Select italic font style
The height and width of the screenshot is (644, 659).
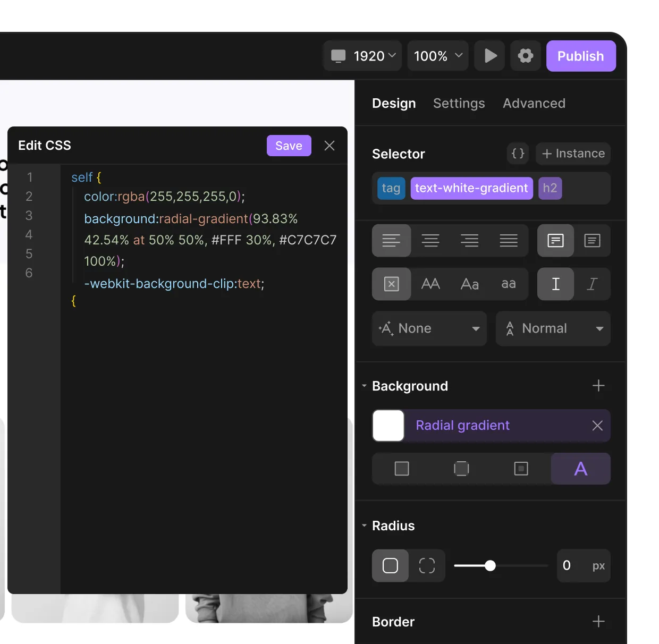[592, 284]
